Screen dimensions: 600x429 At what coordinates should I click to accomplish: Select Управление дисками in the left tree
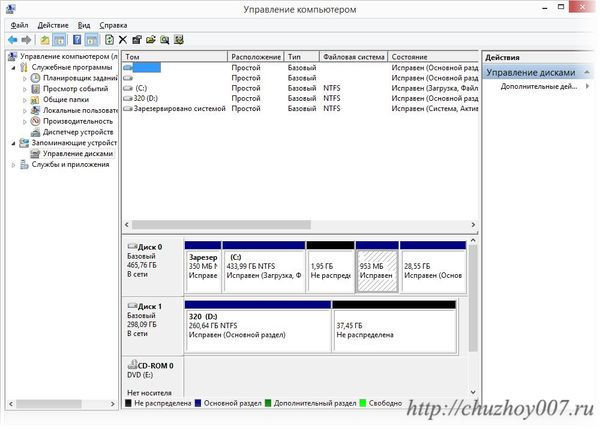pos(78,154)
